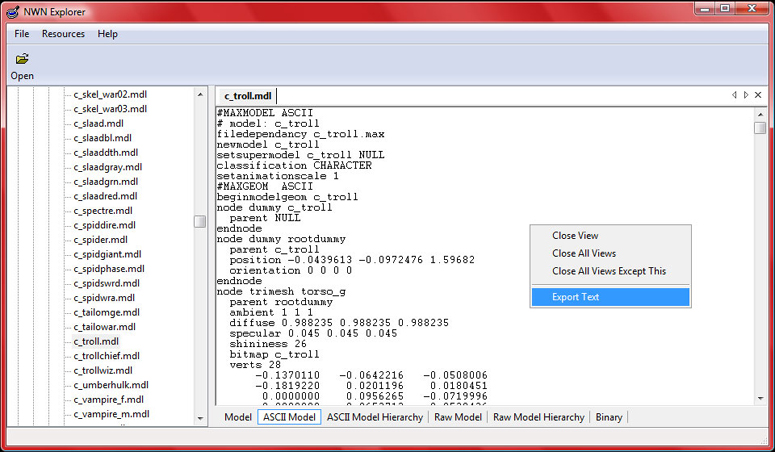
Task: Select c_tailowar.mdl in tree
Action: 104,327
